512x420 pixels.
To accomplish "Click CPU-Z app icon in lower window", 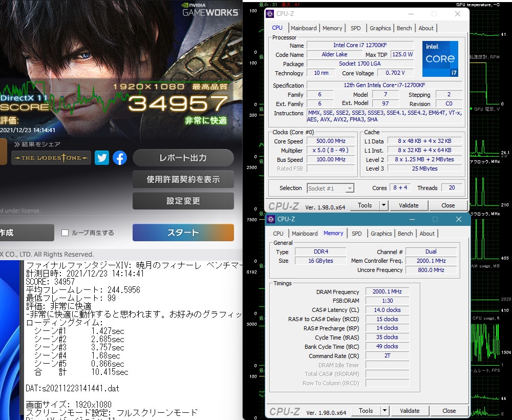I will [271, 219].
